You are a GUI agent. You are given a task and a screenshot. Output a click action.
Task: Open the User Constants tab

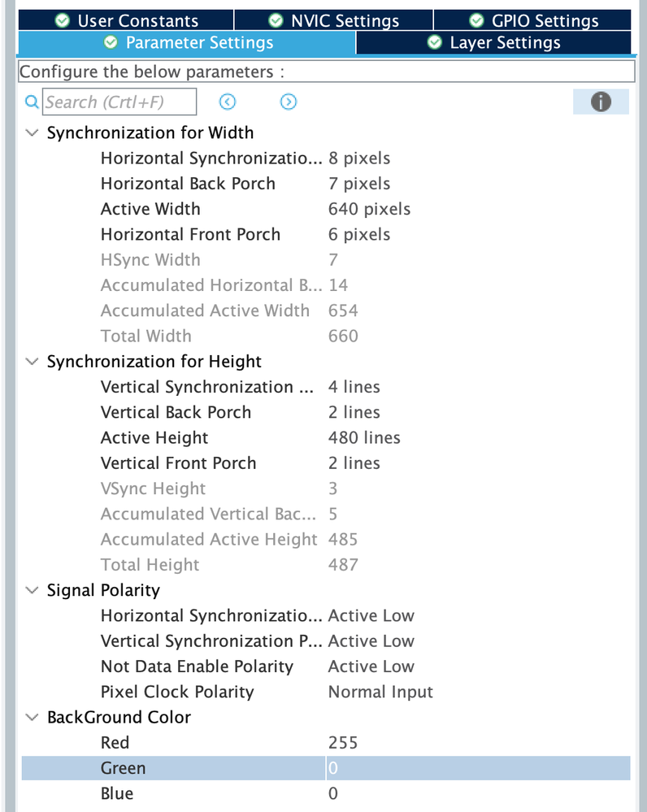coord(126,20)
